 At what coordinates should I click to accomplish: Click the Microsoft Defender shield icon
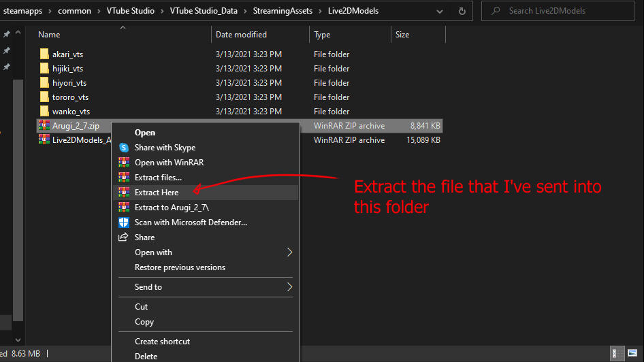click(124, 223)
